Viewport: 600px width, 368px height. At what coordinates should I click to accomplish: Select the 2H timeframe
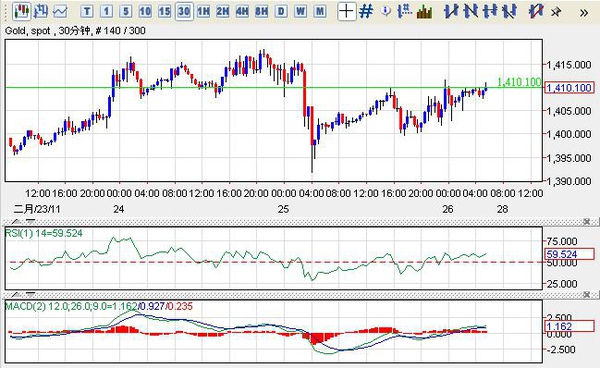coord(223,11)
